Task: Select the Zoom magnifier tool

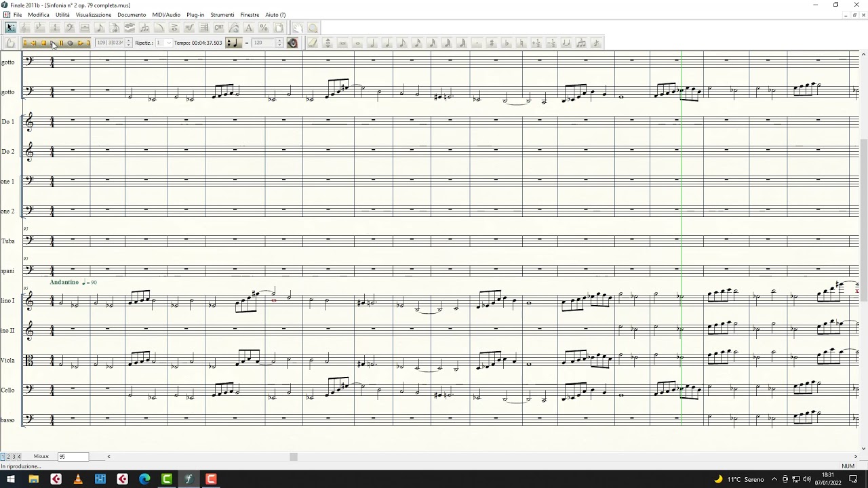Action: click(x=313, y=28)
